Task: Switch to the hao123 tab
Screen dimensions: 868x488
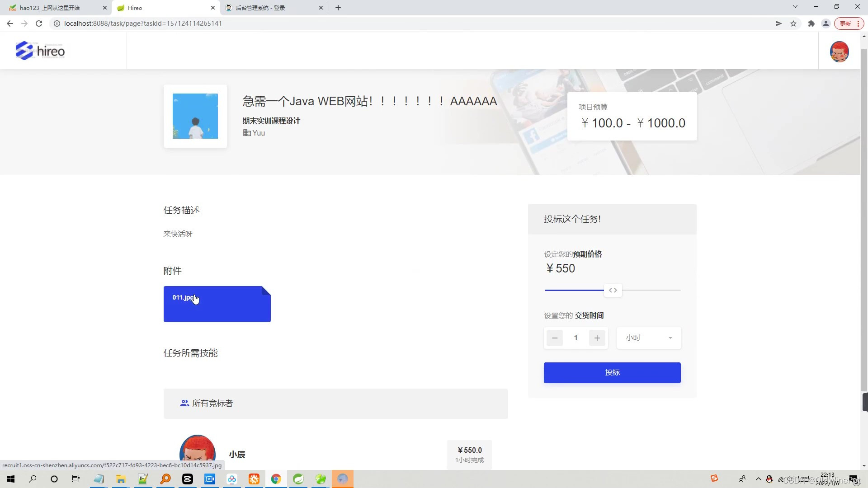Action: click(x=50, y=8)
